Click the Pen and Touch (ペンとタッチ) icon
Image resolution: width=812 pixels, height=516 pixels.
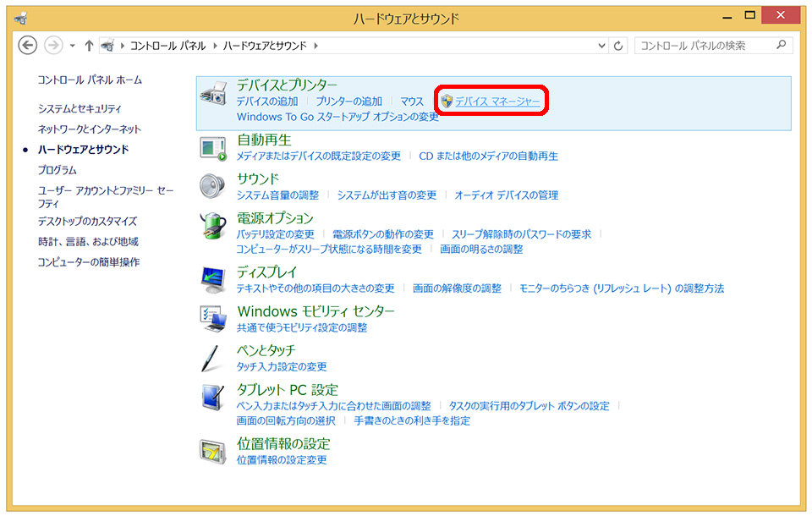[212, 358]
